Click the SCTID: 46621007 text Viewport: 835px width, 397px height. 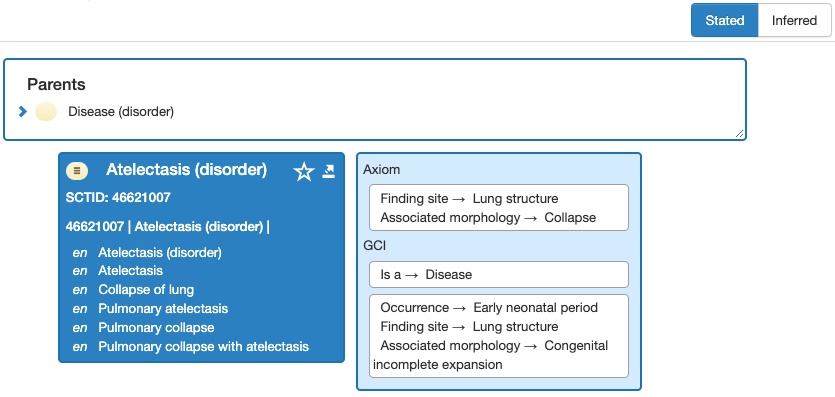click(118, 198)
